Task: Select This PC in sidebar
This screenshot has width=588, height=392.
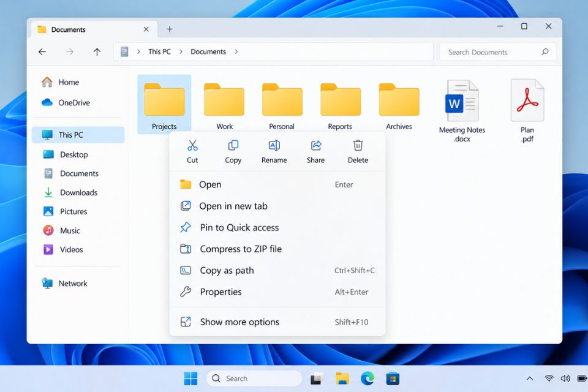Action: [x=78, y=135]
